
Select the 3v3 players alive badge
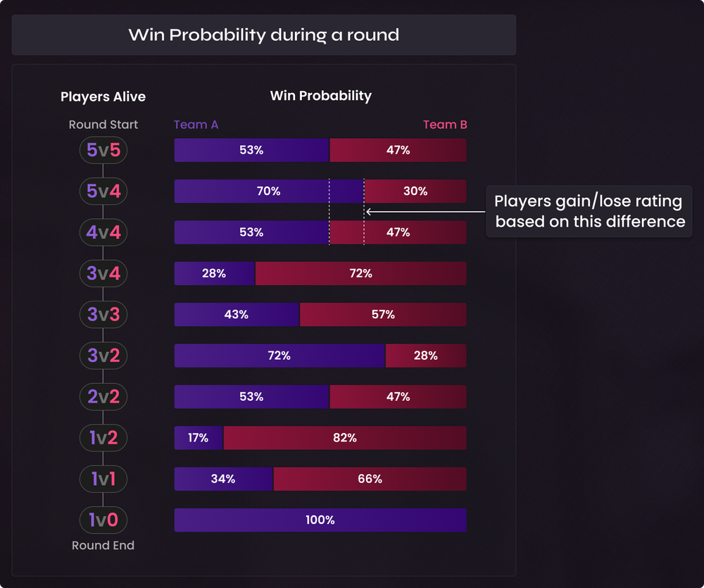(x=103, y=315)
